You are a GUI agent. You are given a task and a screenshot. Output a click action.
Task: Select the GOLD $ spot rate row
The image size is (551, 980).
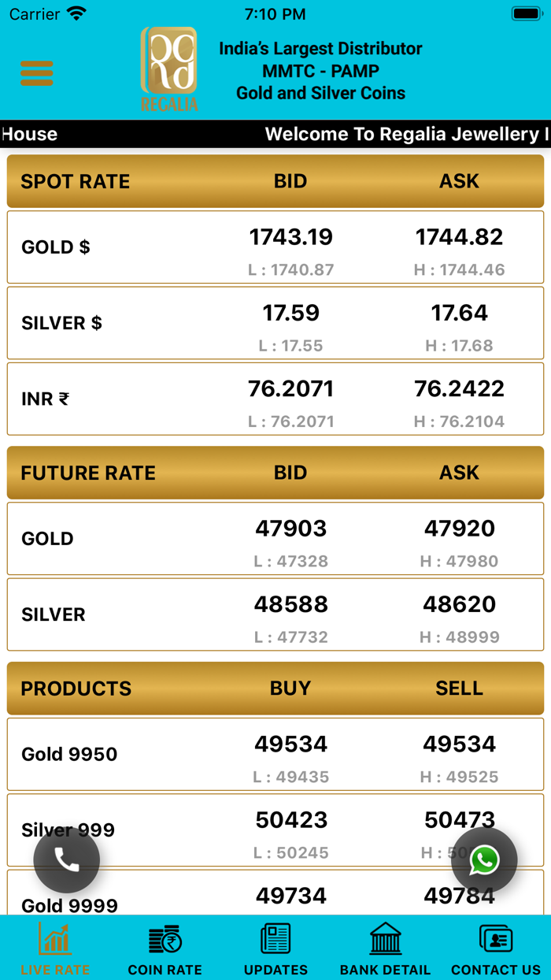pyautogui.click(x=275, y=247)
